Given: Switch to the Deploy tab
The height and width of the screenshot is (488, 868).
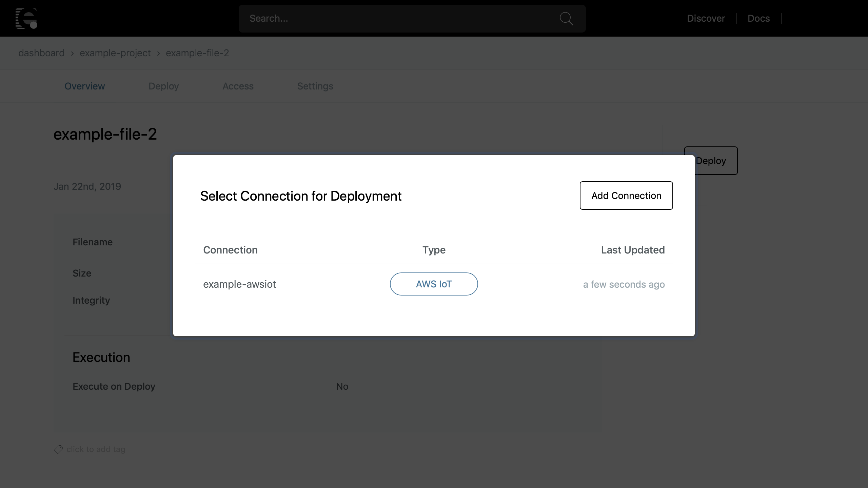Looking at the screenshot, I should pos(163,86).
